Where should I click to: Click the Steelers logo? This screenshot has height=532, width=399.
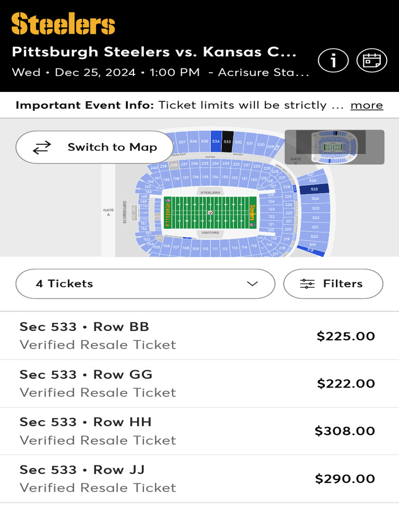point(63,25)
